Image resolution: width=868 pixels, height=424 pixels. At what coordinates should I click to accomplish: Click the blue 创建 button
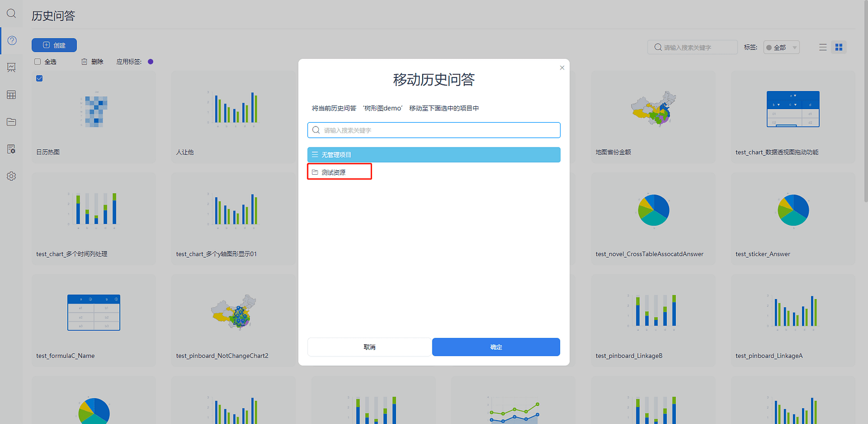(54, 45)
